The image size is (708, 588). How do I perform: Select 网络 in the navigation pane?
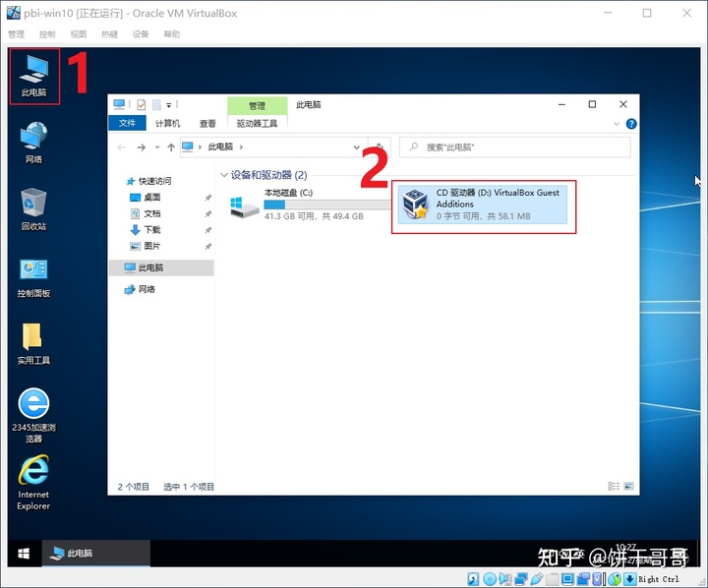pos(140,289)
